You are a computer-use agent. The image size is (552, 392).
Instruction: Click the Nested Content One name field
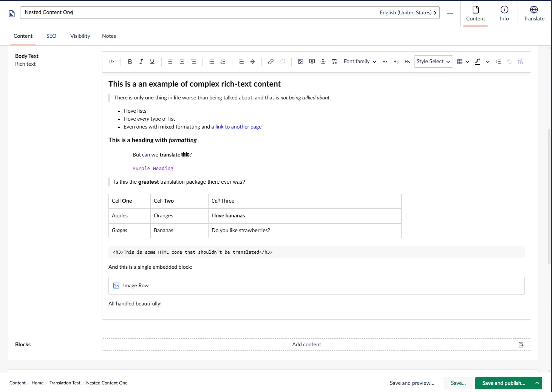tap(199, 12)
